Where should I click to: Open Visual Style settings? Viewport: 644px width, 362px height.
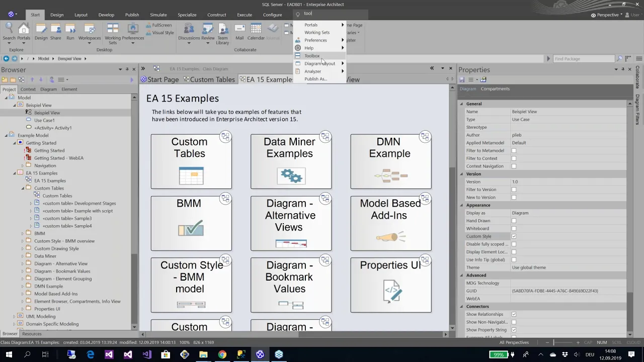point(160,33)
